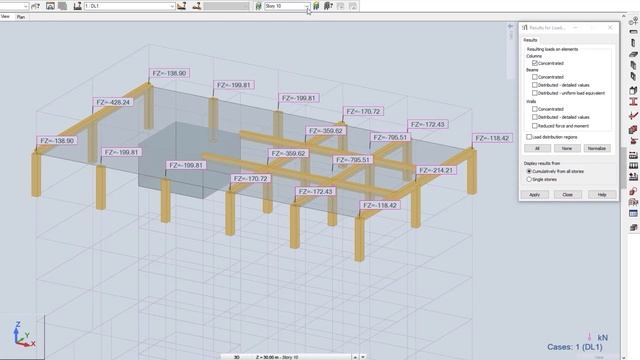Click the Cases: 1 (DL1) text

(x=575, y=347)
